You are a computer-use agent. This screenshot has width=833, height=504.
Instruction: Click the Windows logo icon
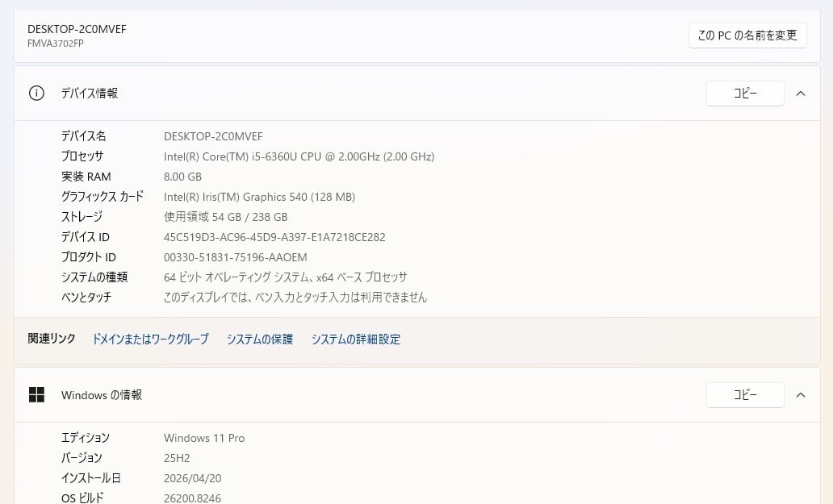[36, 394]
